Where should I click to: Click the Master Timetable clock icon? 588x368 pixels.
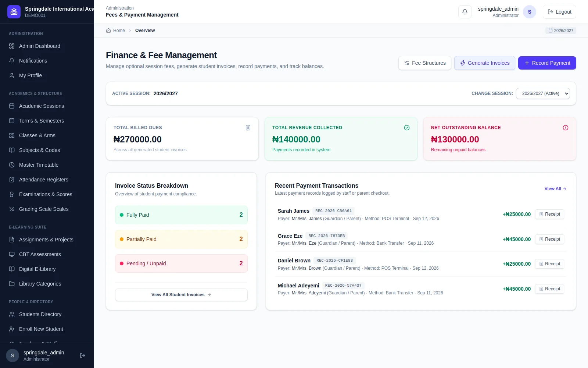click(12, 165)
